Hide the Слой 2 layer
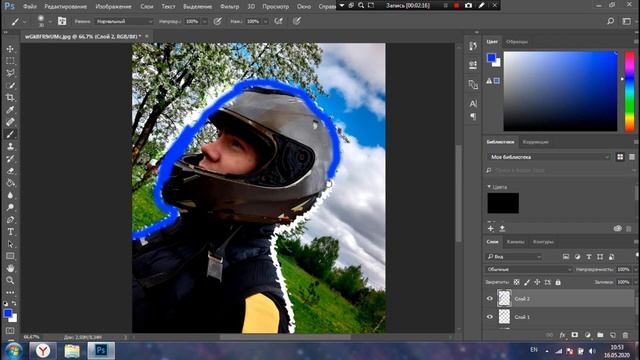 pos(489,299)
